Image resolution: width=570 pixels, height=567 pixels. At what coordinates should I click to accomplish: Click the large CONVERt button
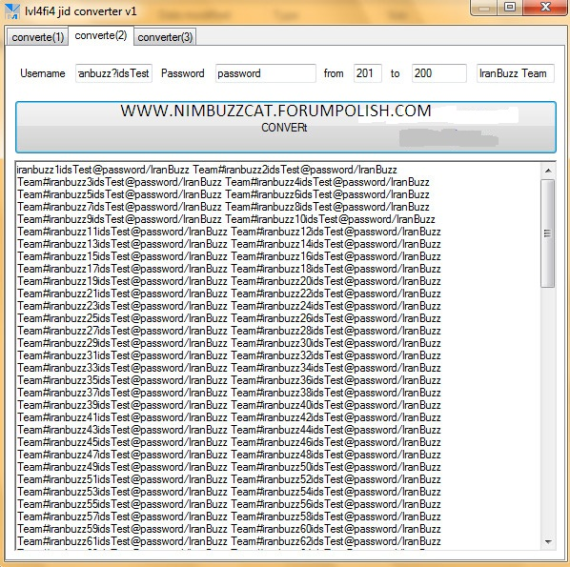[x=286, y=127]
